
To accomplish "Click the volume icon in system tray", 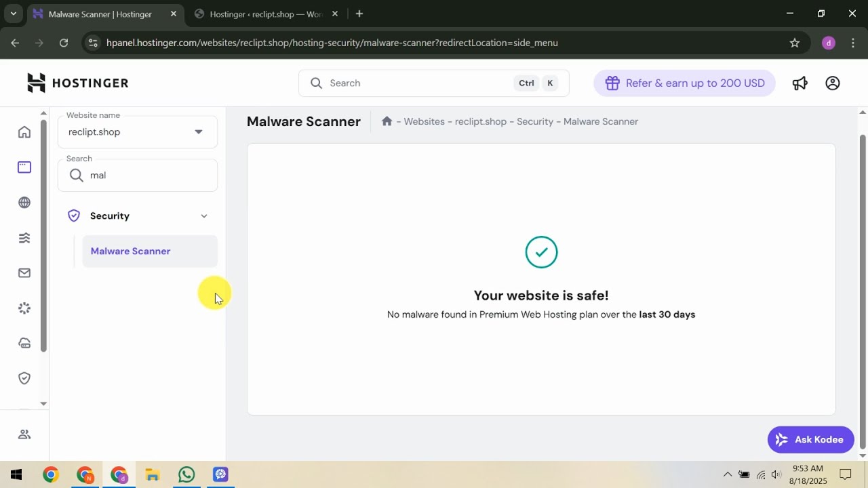I will 776,474.
